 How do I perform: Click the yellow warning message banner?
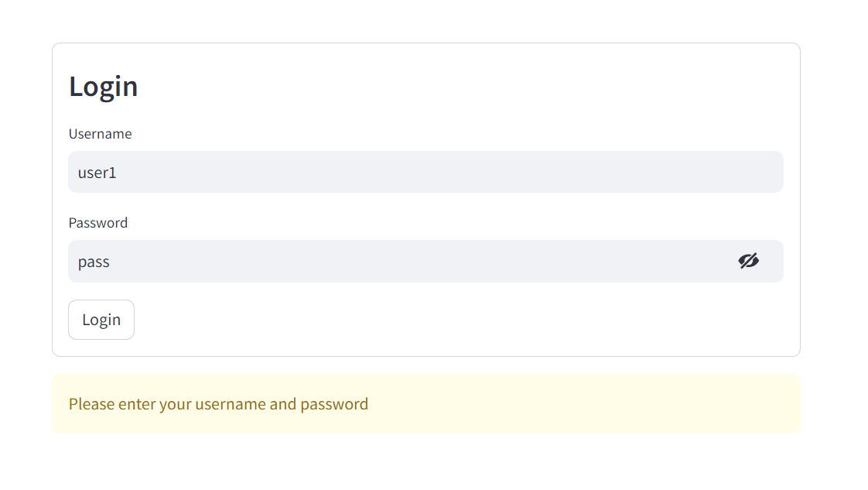(x=426, y=403)
